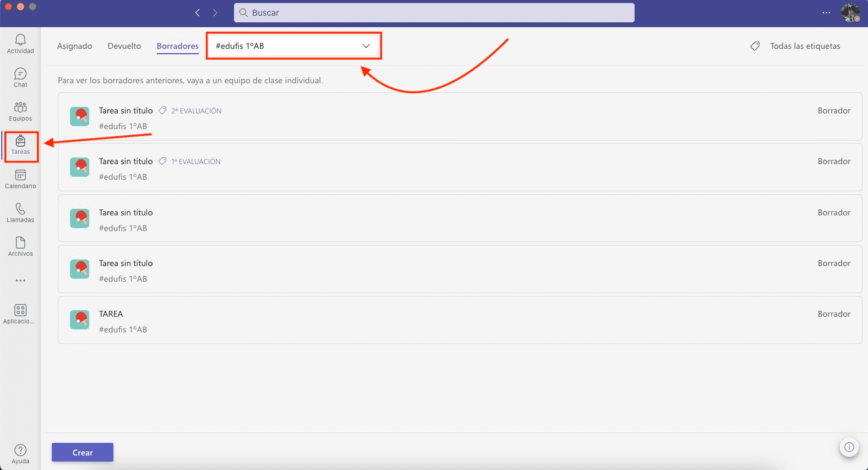Switch to the Devuelto tab
This screenshot has width=868, height=470.
click(x=124, y=46)
